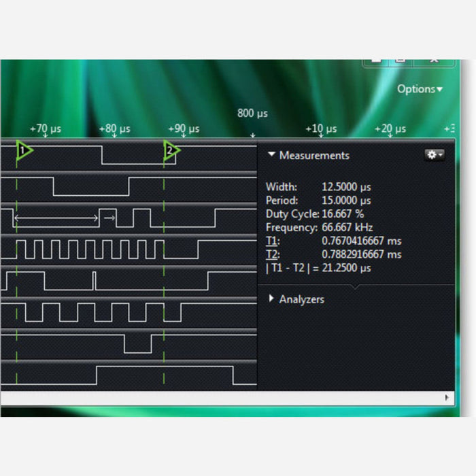Expand the Analyzers panel
This screenshot has height=476, width=476.
click(271, 299)
